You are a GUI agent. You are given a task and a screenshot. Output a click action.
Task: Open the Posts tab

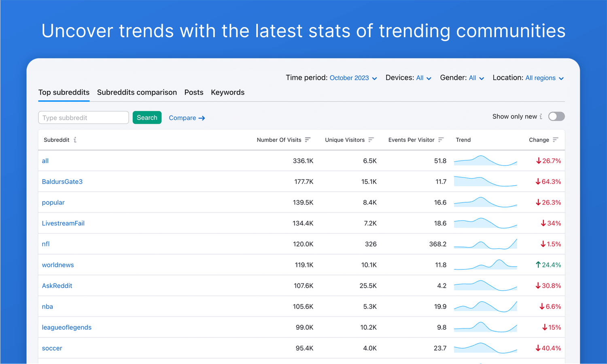pyautogui.click(x=194, y=93)
